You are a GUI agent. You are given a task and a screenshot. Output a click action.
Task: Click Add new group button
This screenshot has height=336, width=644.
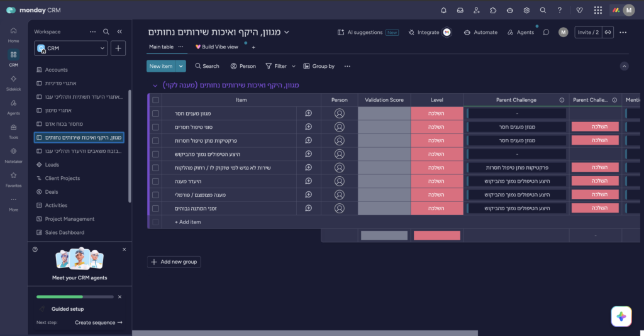coord(174,262)
